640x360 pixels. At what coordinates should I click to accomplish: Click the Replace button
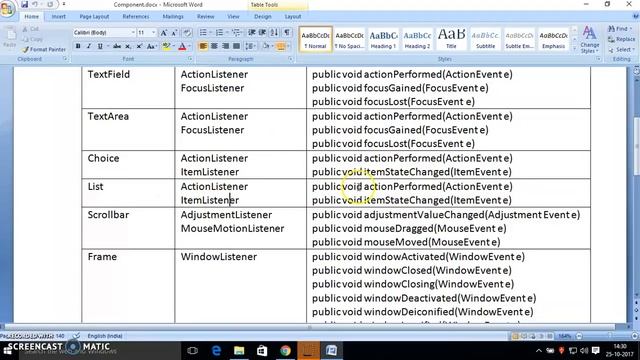click(x=621, y=39)
